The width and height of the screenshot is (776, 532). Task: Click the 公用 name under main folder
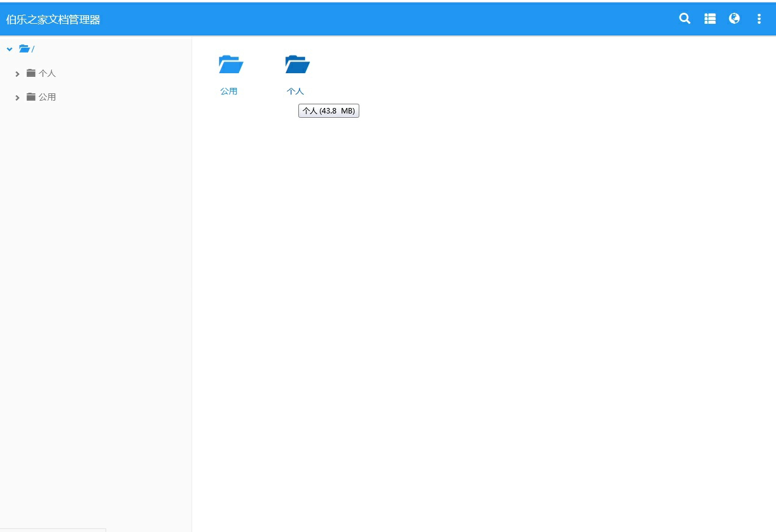229,92
